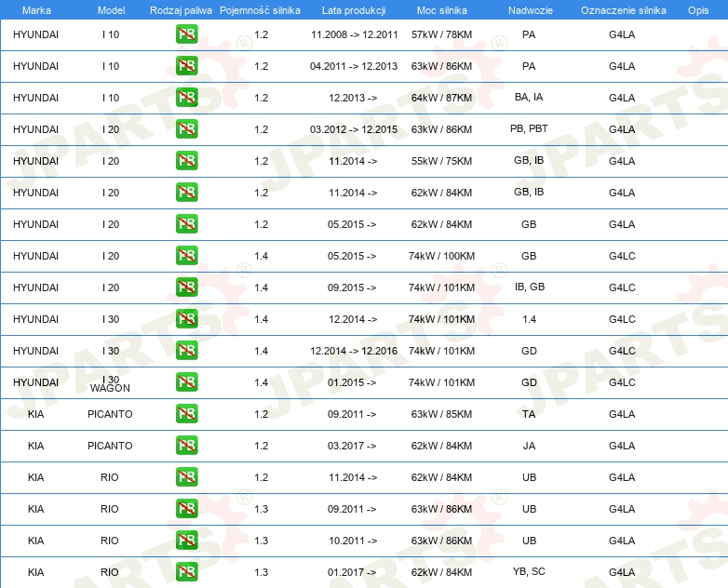The height and width of the screenshot is (588, 728).
Task: Click petrol icon in I 10 04.2011 row
Action: (x=186, y=66)
